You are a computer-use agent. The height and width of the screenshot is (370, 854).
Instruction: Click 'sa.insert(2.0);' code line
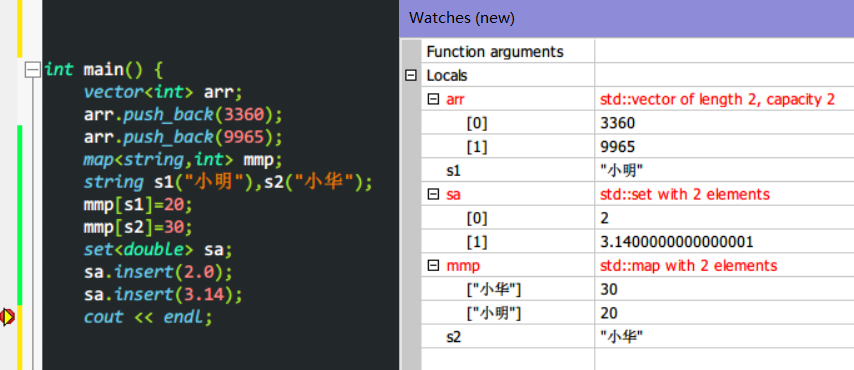[x=158, y=272]
